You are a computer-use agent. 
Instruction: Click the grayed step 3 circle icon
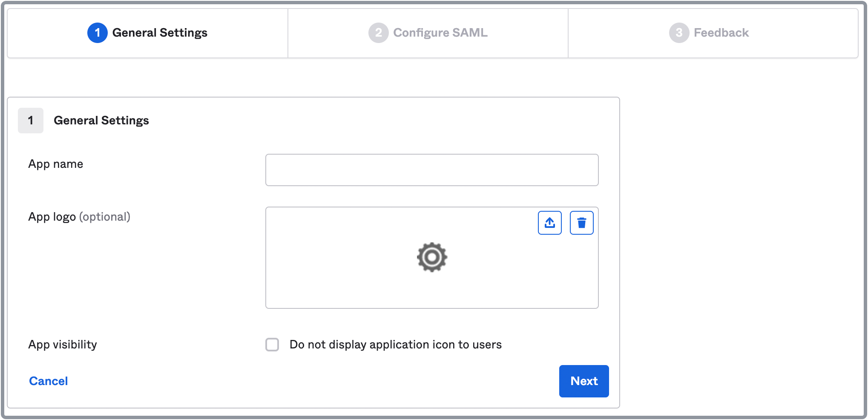pyautogui.click(x=679, y=32)
